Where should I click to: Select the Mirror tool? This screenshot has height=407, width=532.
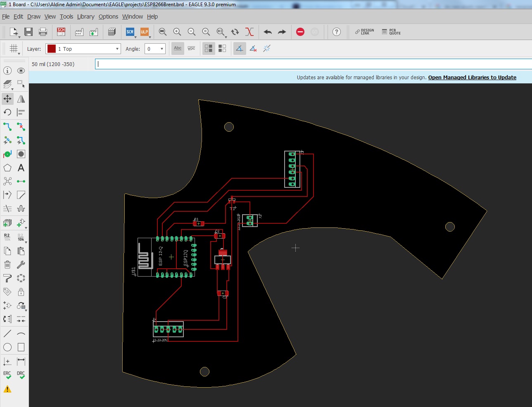(21, 99)
